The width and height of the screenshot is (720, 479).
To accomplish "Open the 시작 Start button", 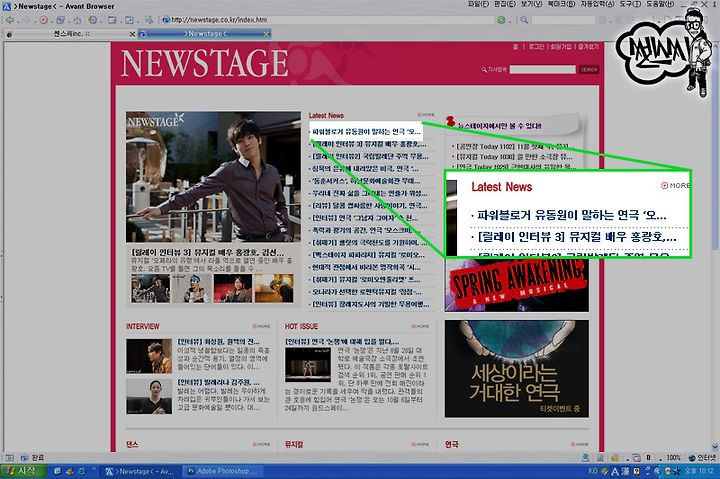I will pyautogui.click(x=23, y=471).
